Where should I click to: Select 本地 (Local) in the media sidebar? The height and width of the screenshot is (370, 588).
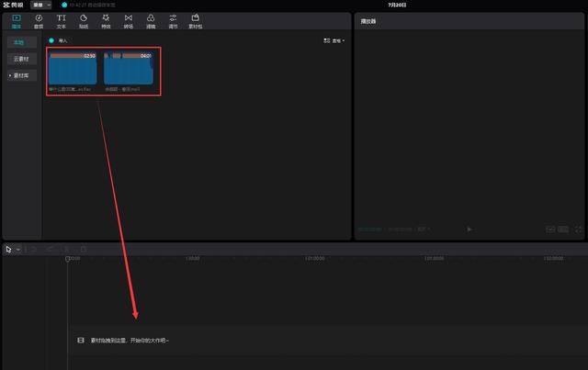pos(22,42)
